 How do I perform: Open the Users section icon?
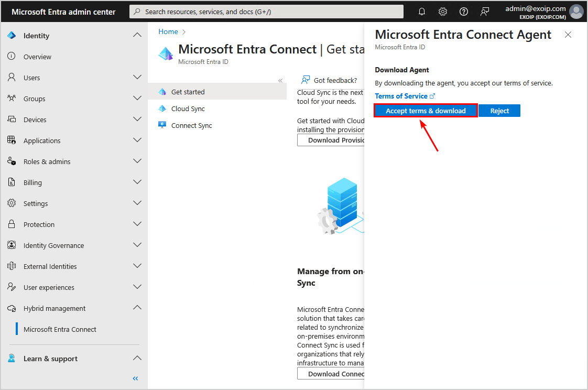12,77
